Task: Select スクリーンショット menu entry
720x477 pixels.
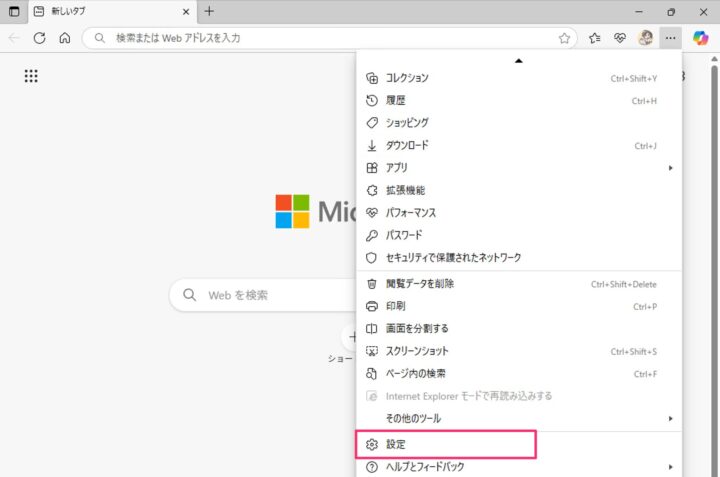Action: [519, 351]
